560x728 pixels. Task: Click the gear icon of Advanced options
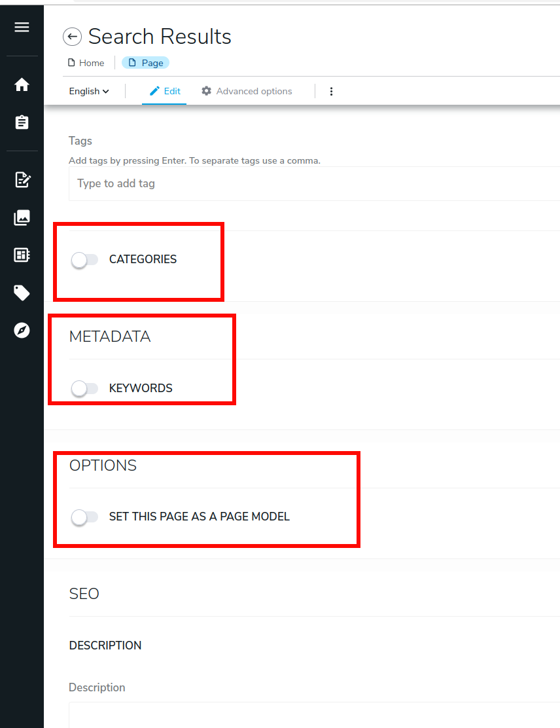point(207,91)
